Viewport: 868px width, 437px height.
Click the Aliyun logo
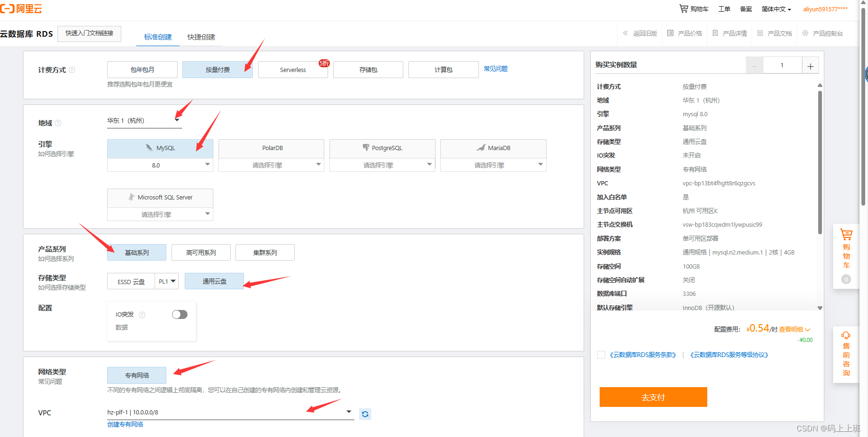21,8
